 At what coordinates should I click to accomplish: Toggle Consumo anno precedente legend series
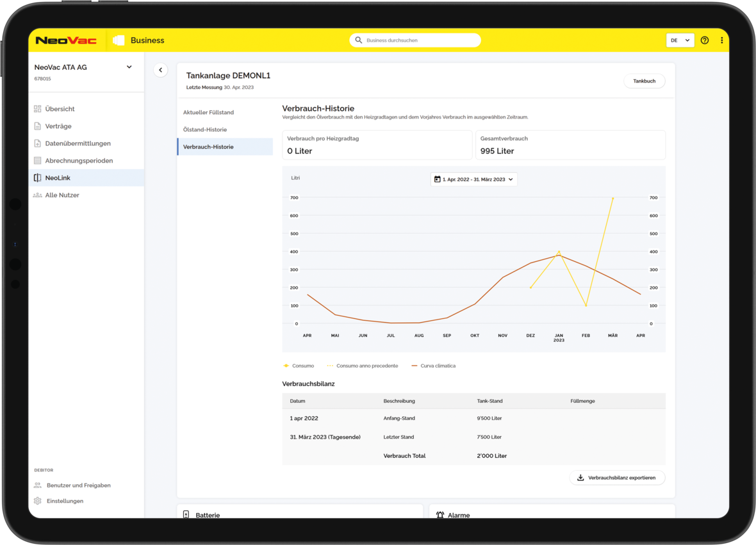(363, 366)
